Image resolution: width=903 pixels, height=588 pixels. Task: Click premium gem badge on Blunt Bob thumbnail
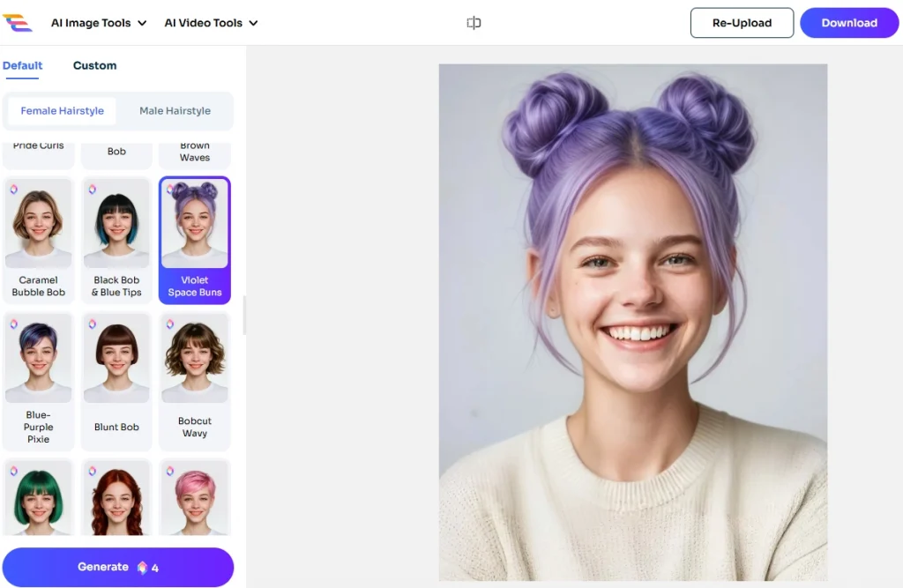pos(92,324)
